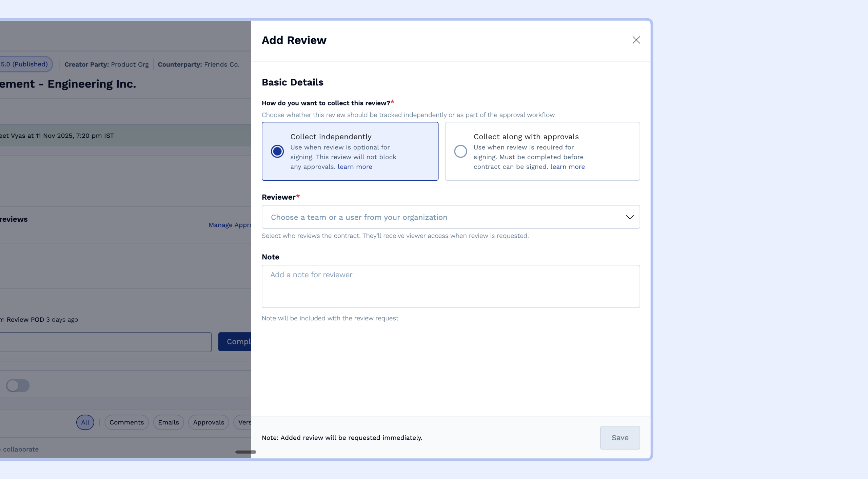Image resolution: width=868 pixels, height=479 pixels.
Task: Click the 5.0 (Published) version badge
Action: [x=24, y=64]
